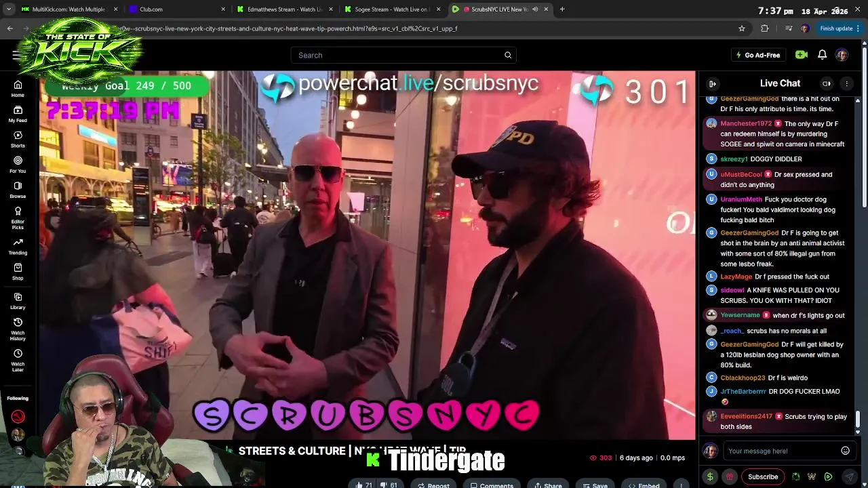868x488 pixels.
Task: Toggle the chat pop-out mode icon
Action: coord(827,83)
